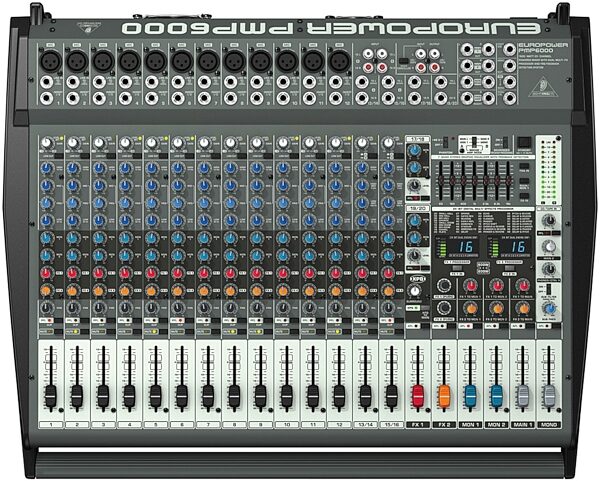Flip the sub filter on/off switch

(549, 289)
